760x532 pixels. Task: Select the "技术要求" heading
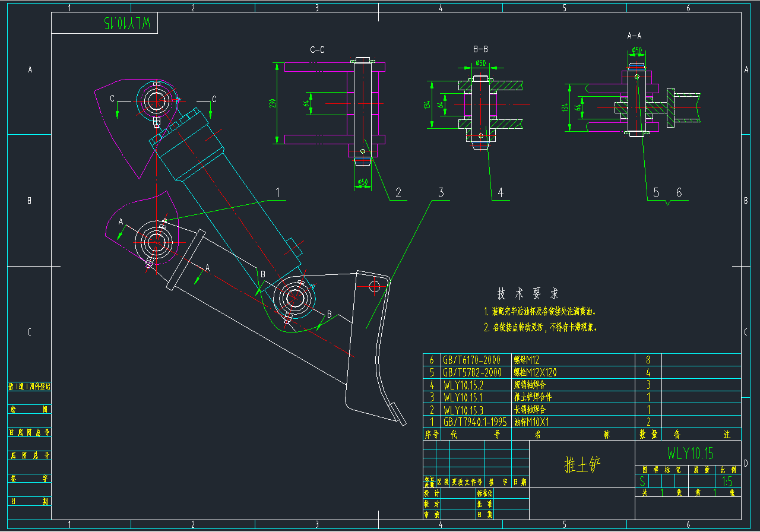pos(528,294)
